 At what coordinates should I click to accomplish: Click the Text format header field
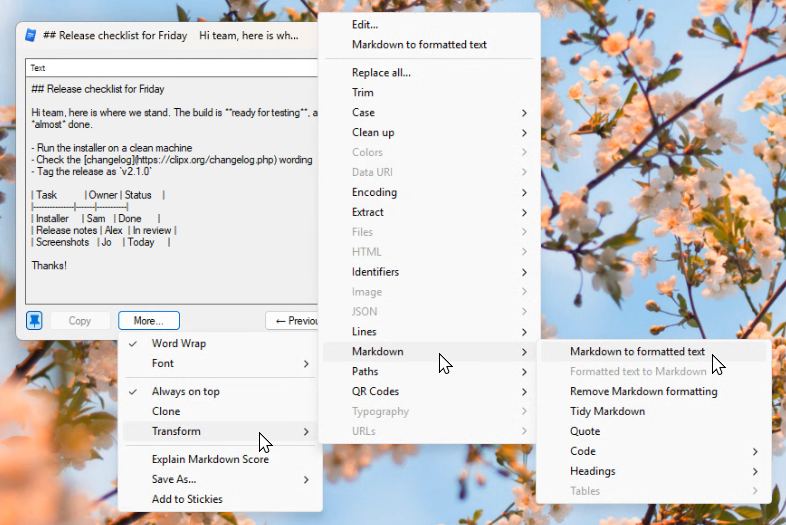171,68
